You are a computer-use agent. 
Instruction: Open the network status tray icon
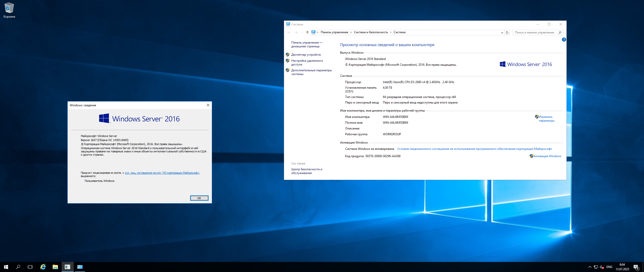pyautogui.click(x=596, y=267)
